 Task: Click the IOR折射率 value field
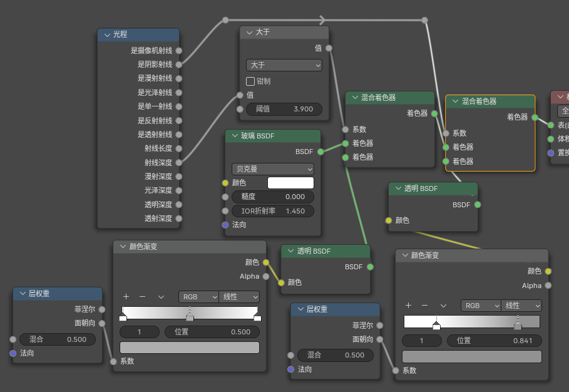coord(272,211)
